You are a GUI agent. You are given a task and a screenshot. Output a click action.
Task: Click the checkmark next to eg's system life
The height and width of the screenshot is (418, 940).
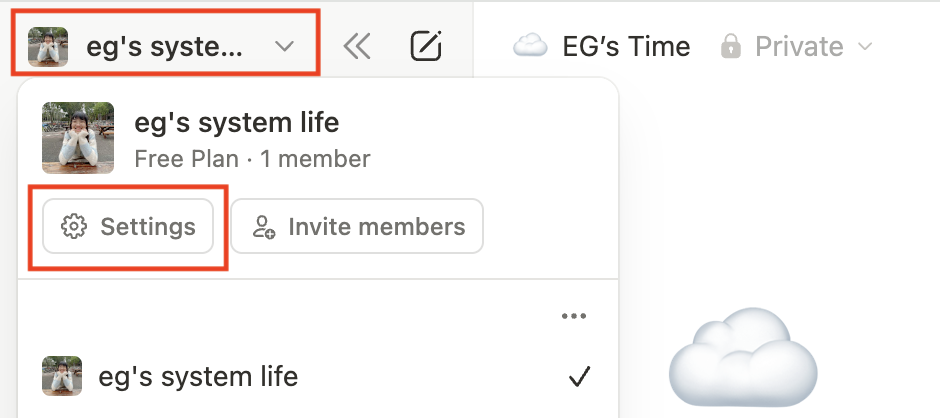coord(579,377)
